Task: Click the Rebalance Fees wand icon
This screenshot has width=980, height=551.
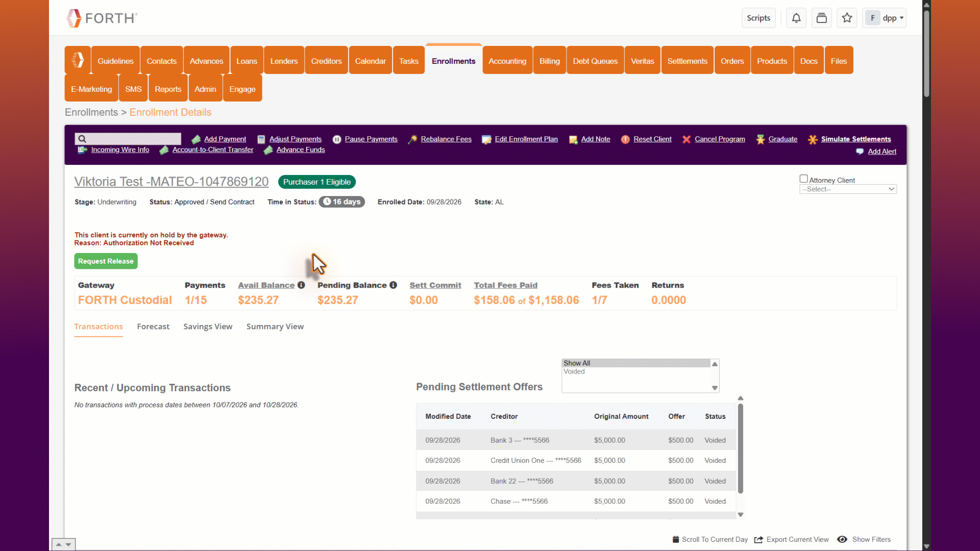Action: pyautogui.click(x=412, y=139)
